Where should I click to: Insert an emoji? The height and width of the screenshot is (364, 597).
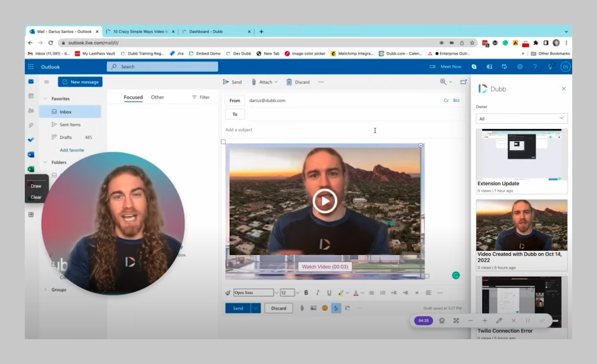[x=325, y=308]
